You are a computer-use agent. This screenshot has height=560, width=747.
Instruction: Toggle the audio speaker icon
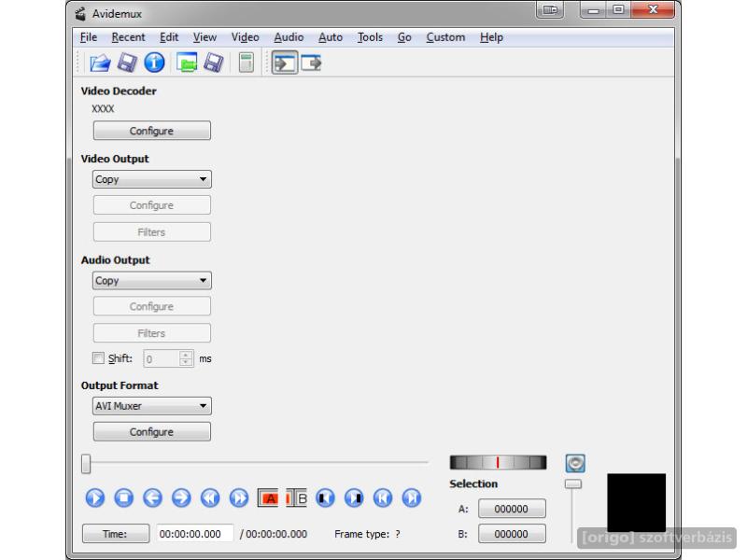point(575,463)
